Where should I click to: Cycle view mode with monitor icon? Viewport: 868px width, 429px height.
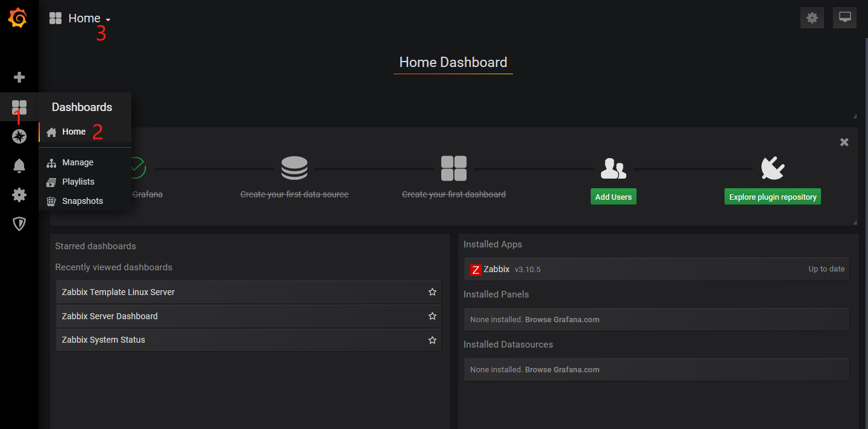click(844, 18)
